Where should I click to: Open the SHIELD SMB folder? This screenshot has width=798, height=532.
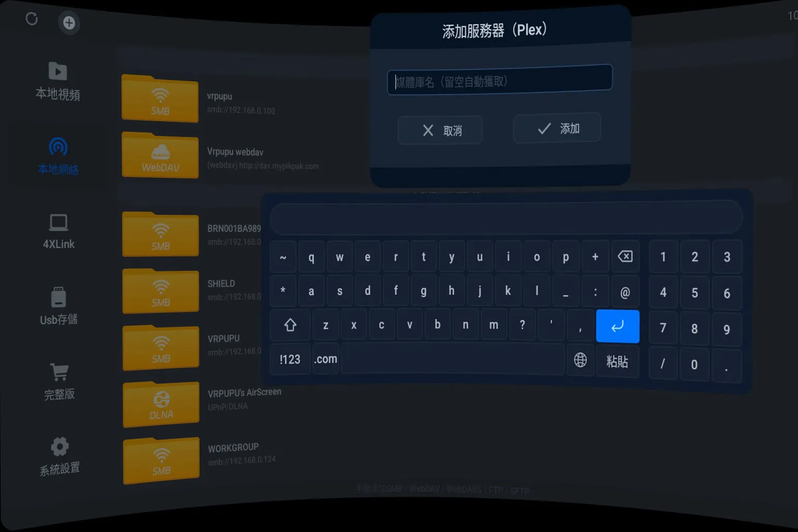click(161, 291)
